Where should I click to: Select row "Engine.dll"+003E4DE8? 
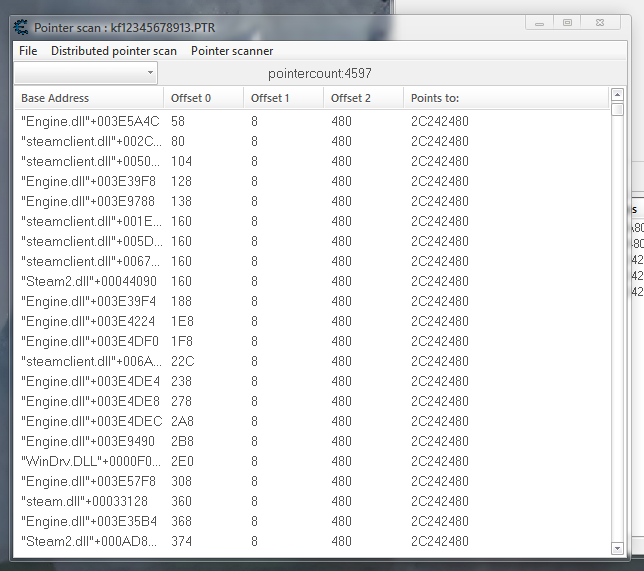click(312, 401)
